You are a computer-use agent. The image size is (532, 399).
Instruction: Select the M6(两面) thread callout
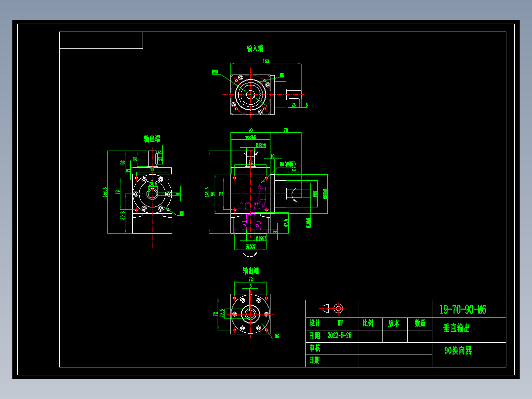point(287,164)
